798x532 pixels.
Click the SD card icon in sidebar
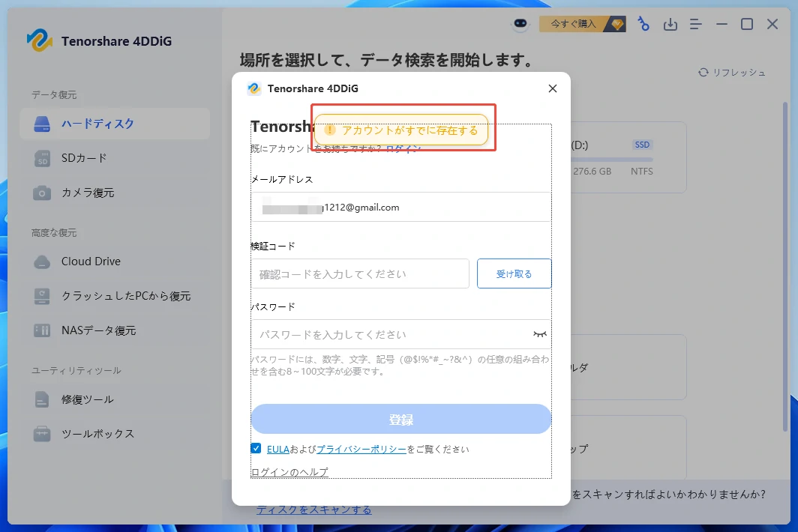pos(42,158)
